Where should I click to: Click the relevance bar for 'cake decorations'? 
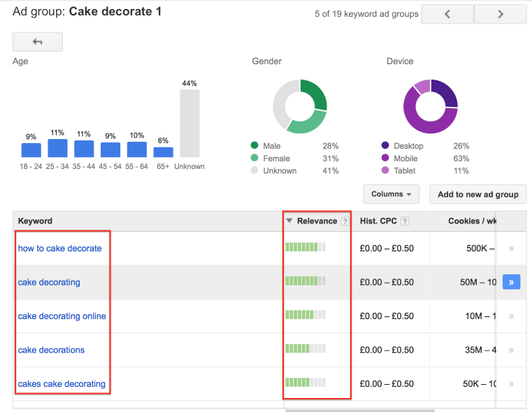pos(305,348)
